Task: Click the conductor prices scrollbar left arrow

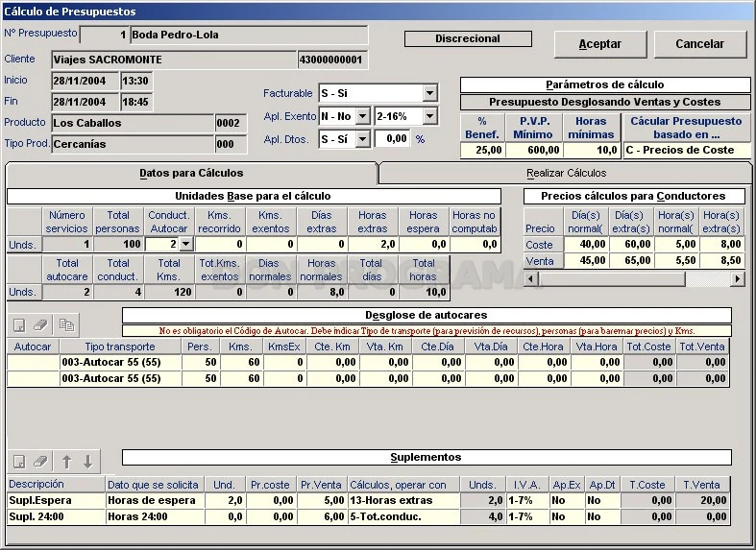Action: [x=531, y=278]
